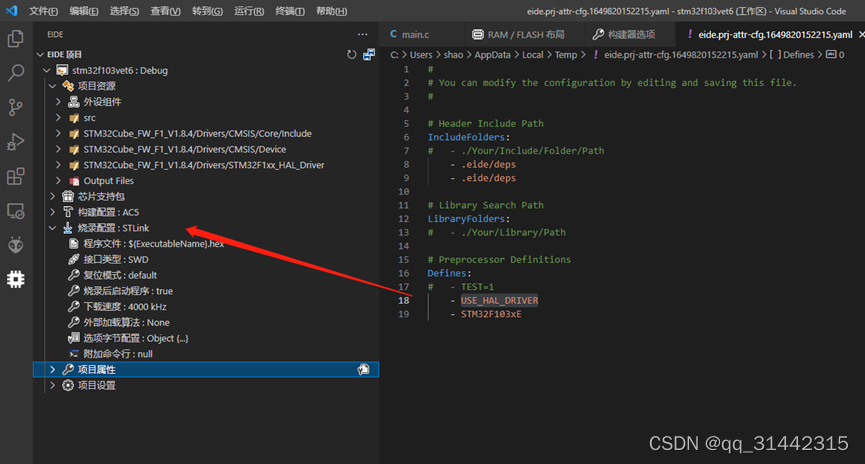Click USE_HAL_DRIVER on line 18

pos(499,301)
